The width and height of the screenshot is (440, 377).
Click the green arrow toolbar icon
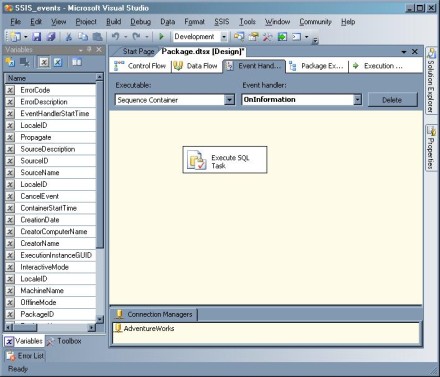click(282, 36)
